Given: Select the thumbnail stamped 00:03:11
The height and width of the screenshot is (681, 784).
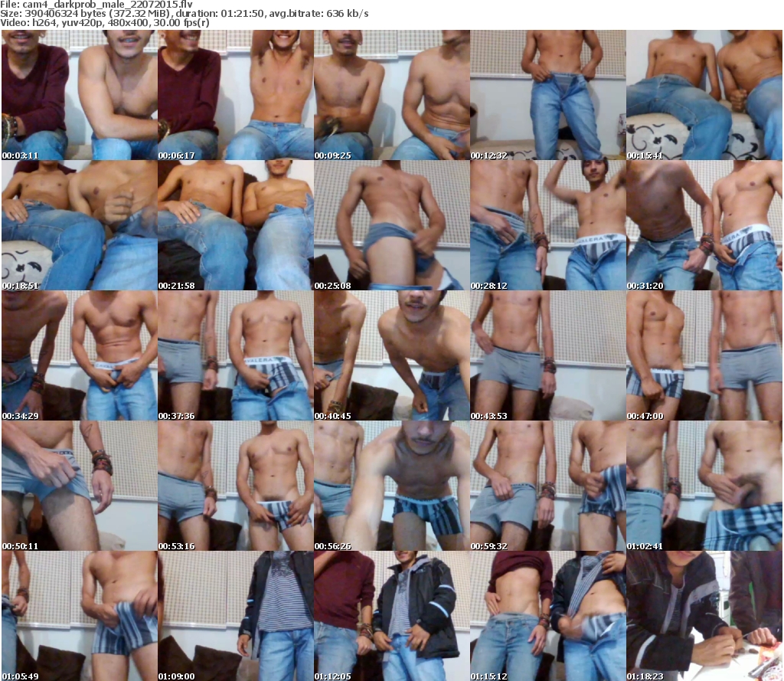Looking at the screenshot, I should pos(80,95).
